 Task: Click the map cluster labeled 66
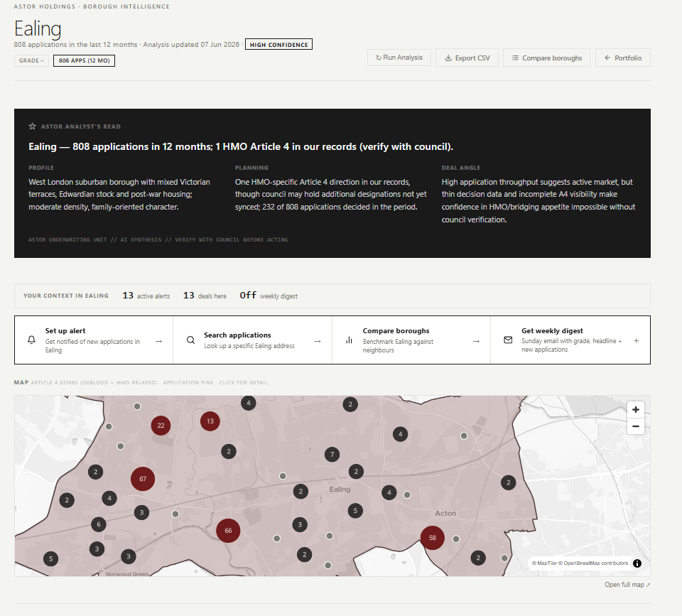[228, 531]
